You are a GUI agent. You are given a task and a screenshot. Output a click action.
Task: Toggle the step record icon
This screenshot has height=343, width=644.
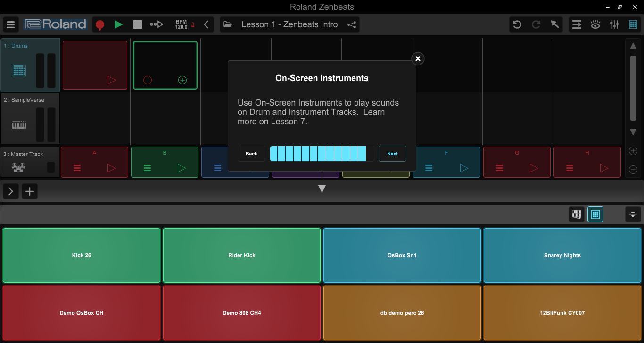point(157,24)
